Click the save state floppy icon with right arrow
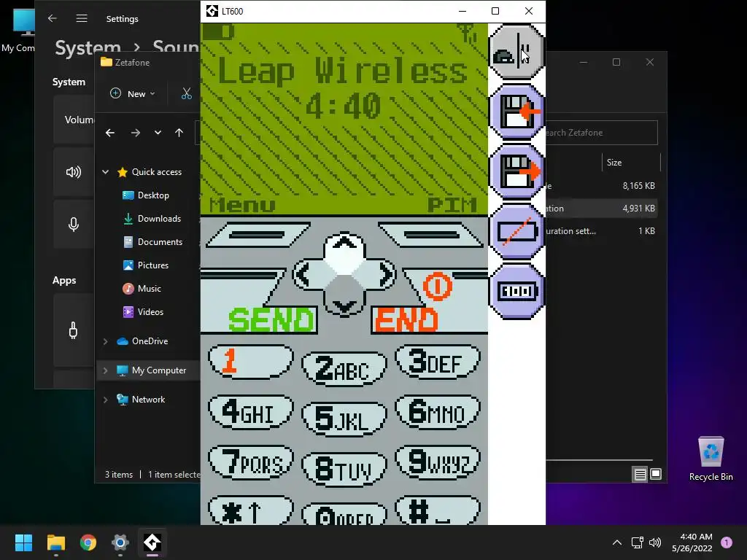Viewport: 747px width, 560px height. coord(516,171)
